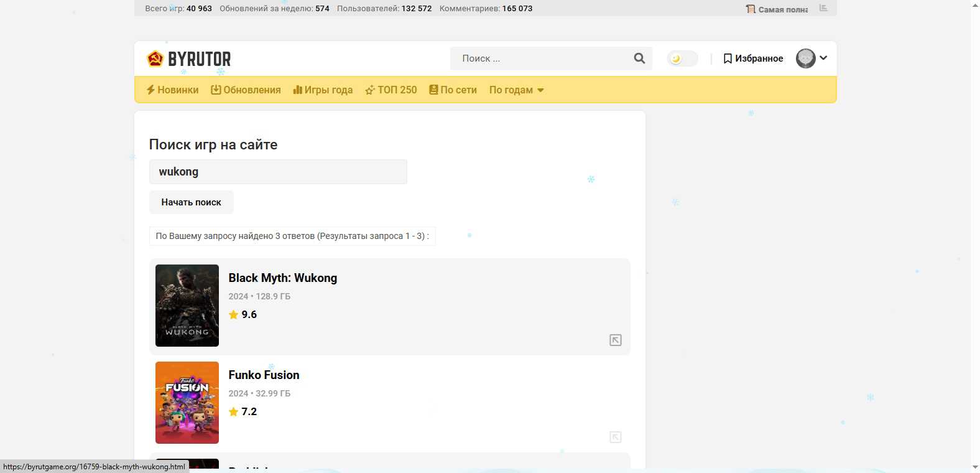
Task: Click the '2024 • 32.99 ГБ' text
Action: pyautogui.click(x=259, y=393)
